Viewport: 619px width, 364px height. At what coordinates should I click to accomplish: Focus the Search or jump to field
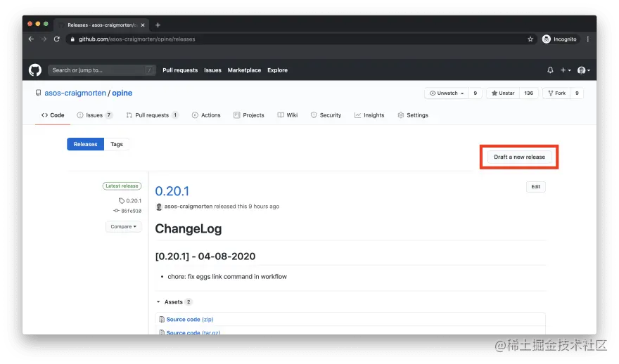coord(101,70)
